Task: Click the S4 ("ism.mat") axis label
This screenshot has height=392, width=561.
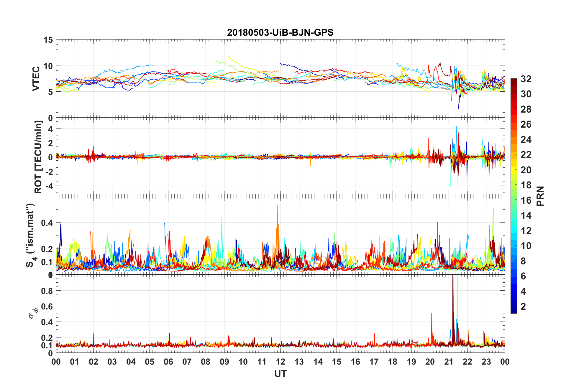Action: click(x=31, y=235)
